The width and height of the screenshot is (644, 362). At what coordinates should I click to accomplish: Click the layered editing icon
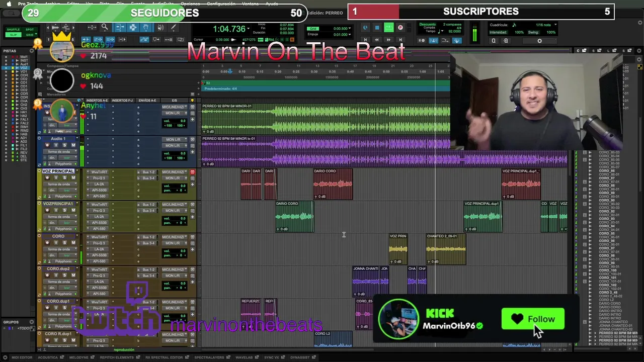[180, 39]
